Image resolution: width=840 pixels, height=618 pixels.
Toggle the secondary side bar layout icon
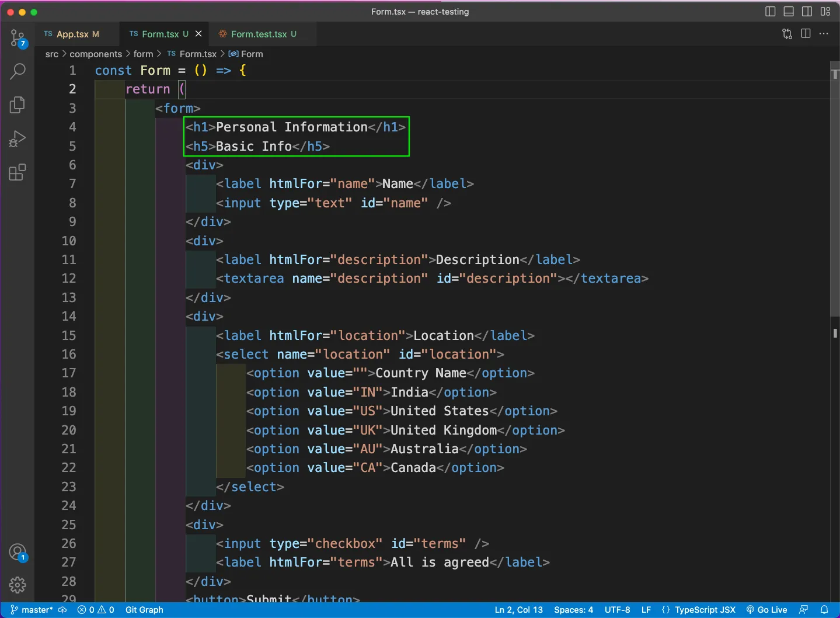[807, 12]
